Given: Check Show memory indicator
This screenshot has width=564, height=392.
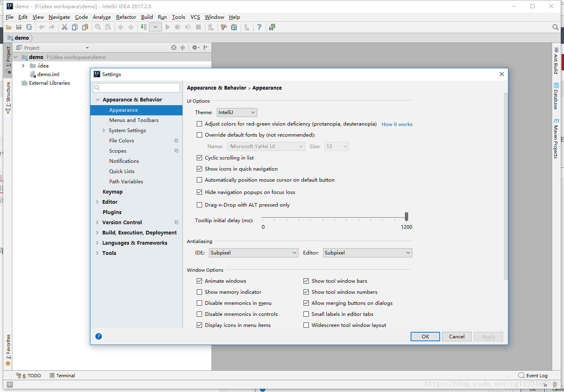Looking at the screenshot, I should point(200,292).
